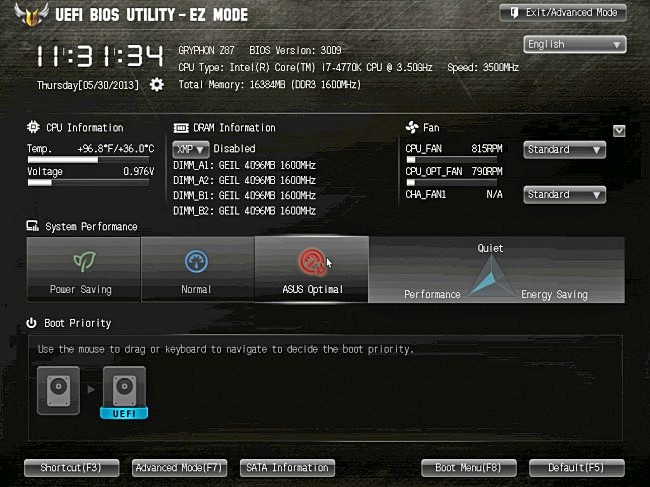Open the Boot Menu(F8)
Screen dimensions: 650x487
(468, 468)
